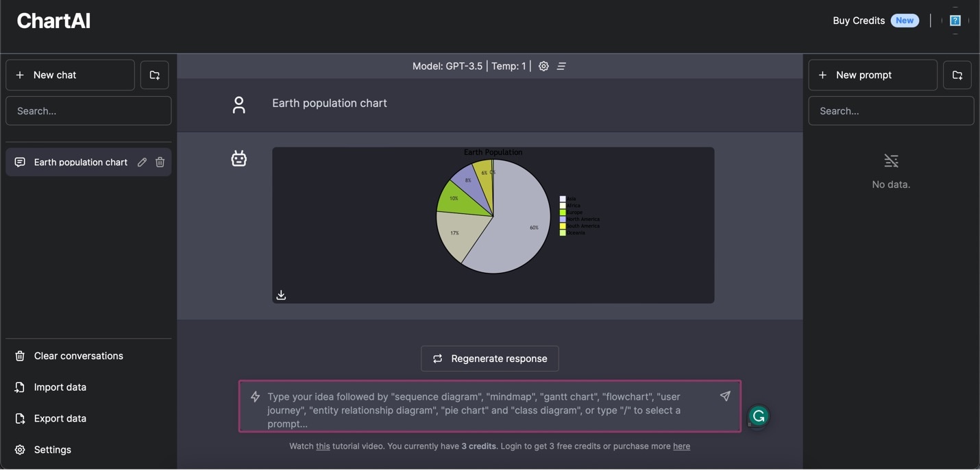Click the "Earth population chart" user message
The image size is (980, 471).
(x=330, y=103)
